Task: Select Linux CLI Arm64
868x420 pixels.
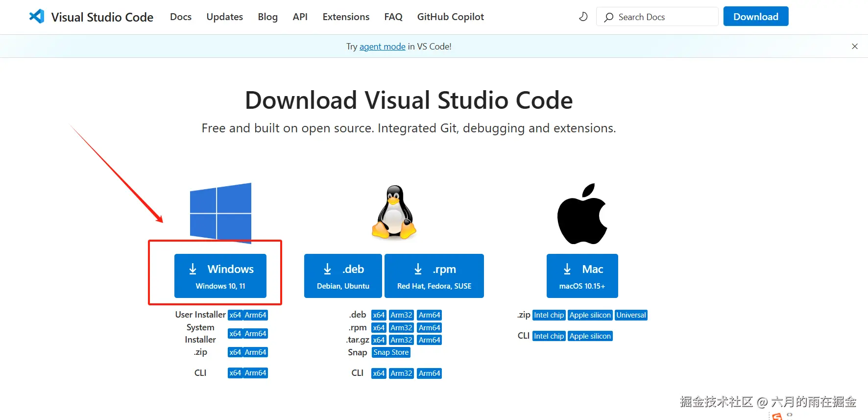Action: pyautogui.click(x=430, y=373)
